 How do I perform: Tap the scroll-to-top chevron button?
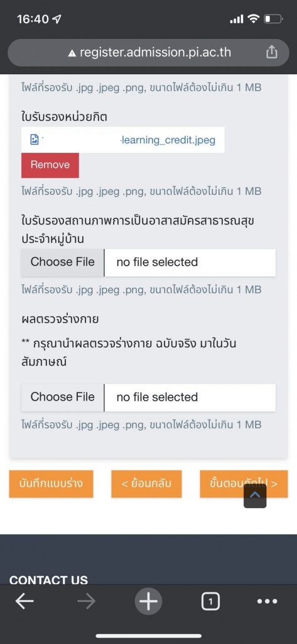coord(255,496)
